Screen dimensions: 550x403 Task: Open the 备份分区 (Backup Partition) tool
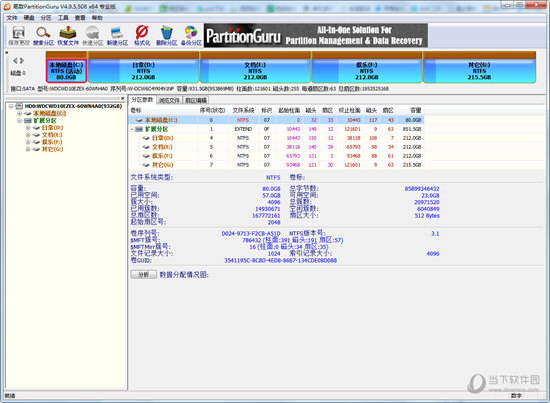pos(191,36)
